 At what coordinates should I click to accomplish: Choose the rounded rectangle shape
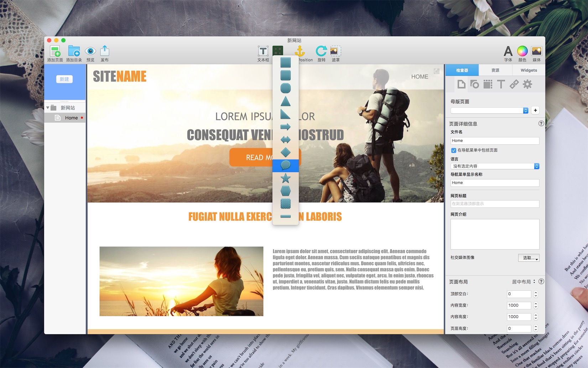coord(286,75)
